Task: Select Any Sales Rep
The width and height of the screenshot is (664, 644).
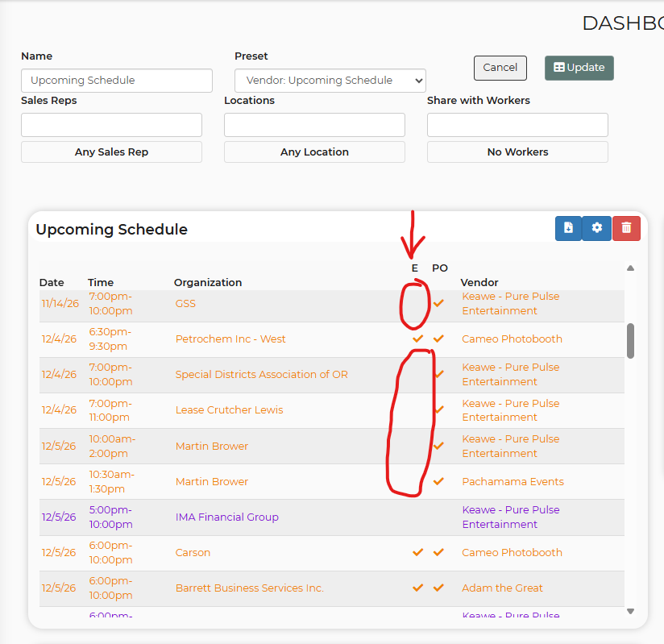Action: [111, 152]
